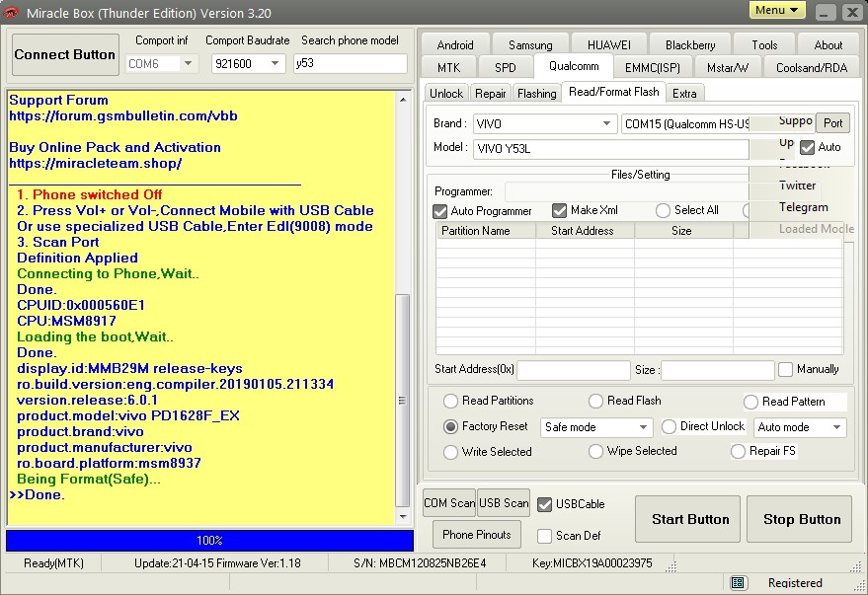Enable the Scan Def checkbox
The width and height of the screenshot is (868, 595).
click(545, 536)
